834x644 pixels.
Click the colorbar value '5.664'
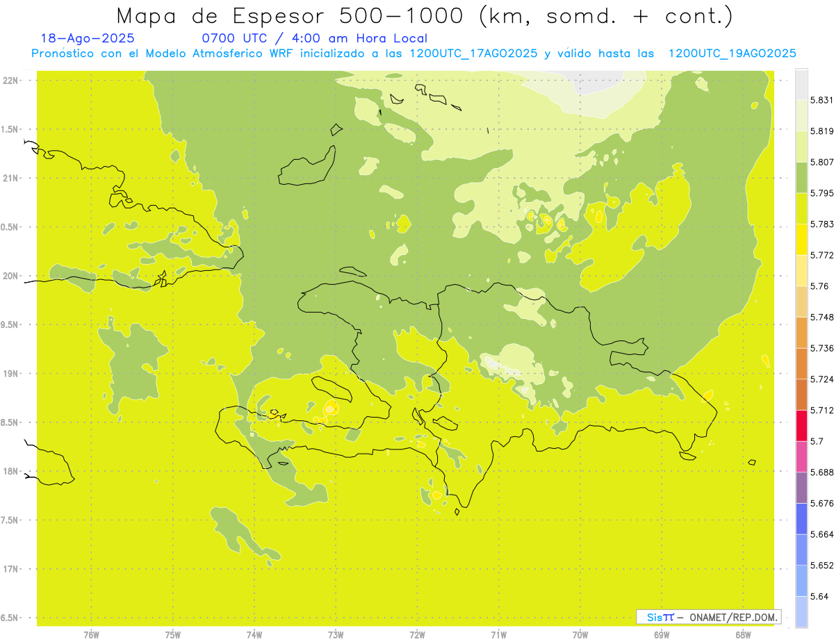821,534
